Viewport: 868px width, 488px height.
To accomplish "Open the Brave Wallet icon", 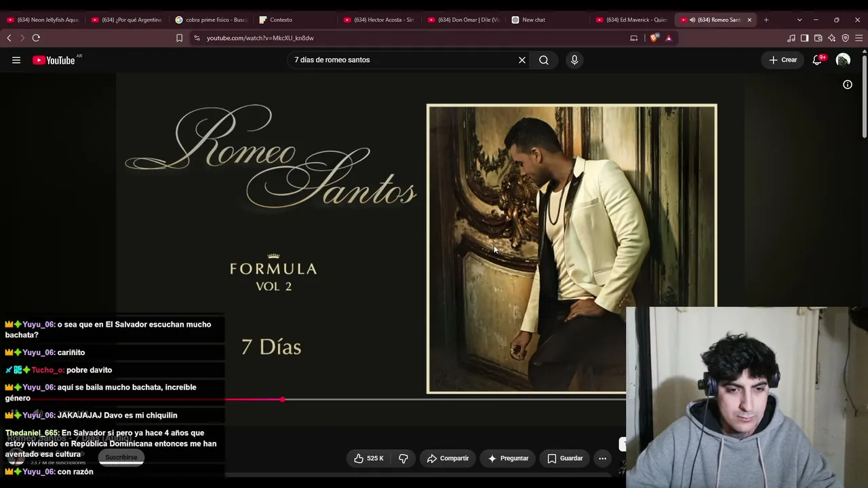I will (x=818, y=38).
